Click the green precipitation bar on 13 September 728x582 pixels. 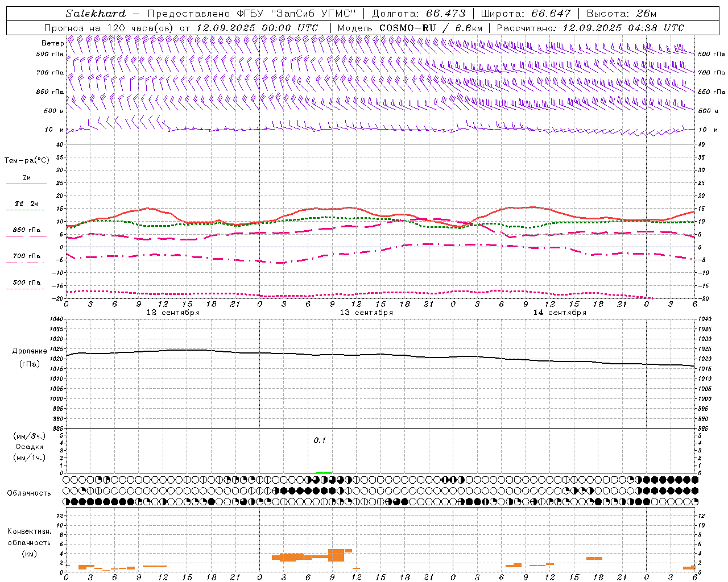(x=324, y=472)
